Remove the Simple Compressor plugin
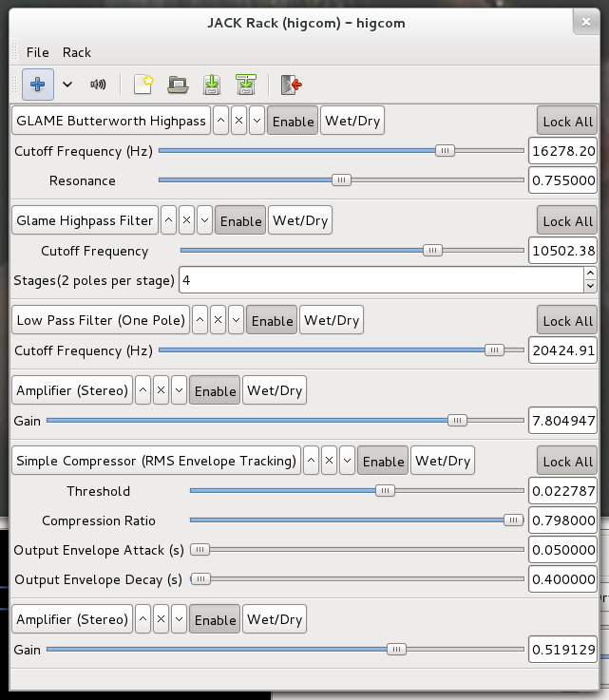This screenshot has height=700, width=609. (329, 461)
